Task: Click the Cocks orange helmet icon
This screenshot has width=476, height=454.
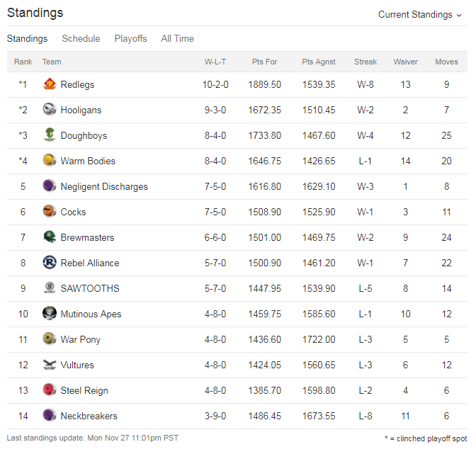Action: pos(50,212)
